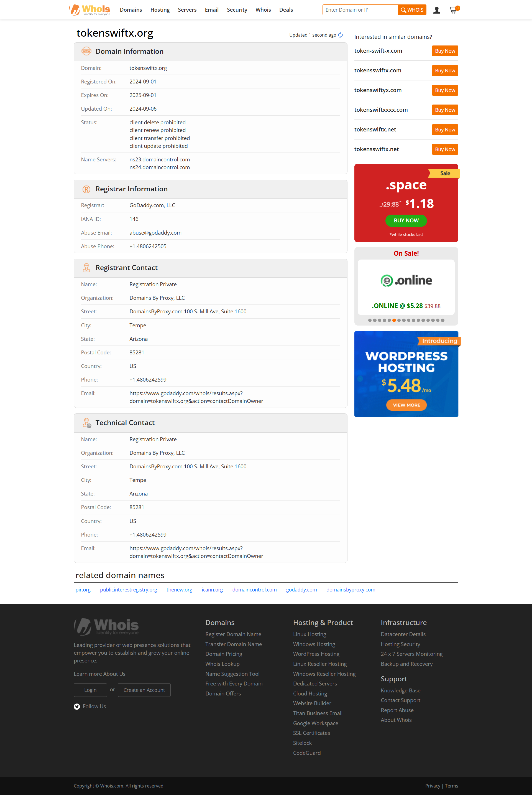Image resolution: width=532 pixels, height=795 pixels.
Task: Open Whois Lookup footer link
Action: (222, 664)
